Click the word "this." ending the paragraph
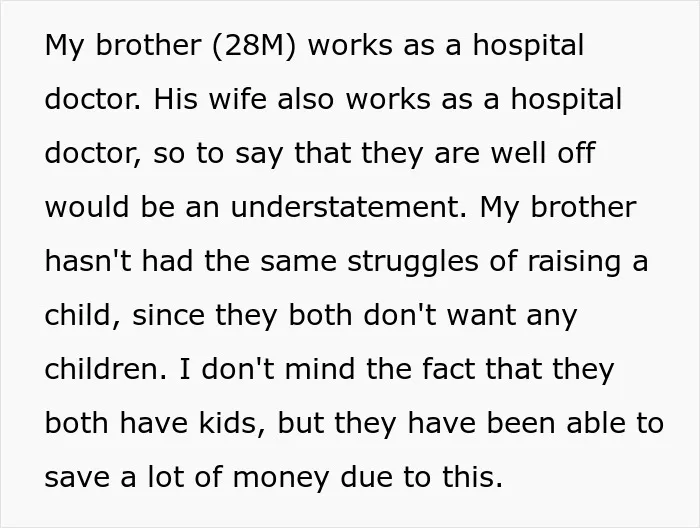The image size is (700, 528). [x=472, y=476]
